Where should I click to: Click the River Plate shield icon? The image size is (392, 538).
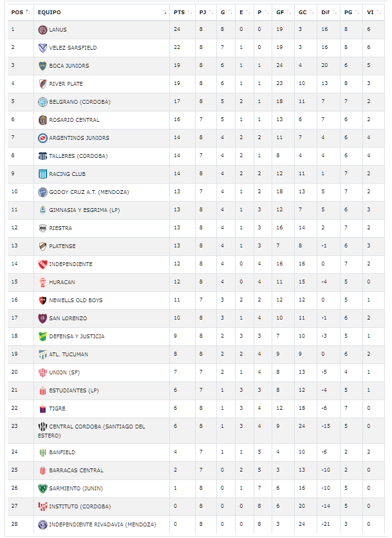tap(42, 84)
